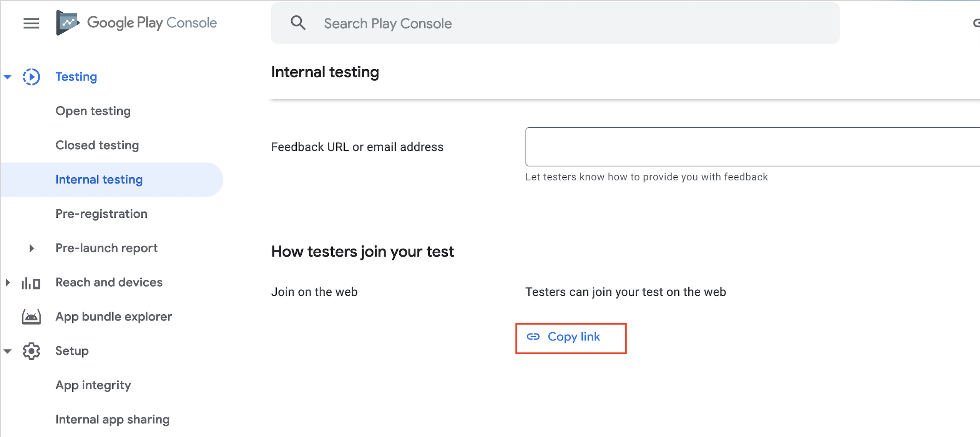Image resolution: width=980 pixels, height=437 pixels.
Task: Click the Testing section play icon
Action: point(31,77)
